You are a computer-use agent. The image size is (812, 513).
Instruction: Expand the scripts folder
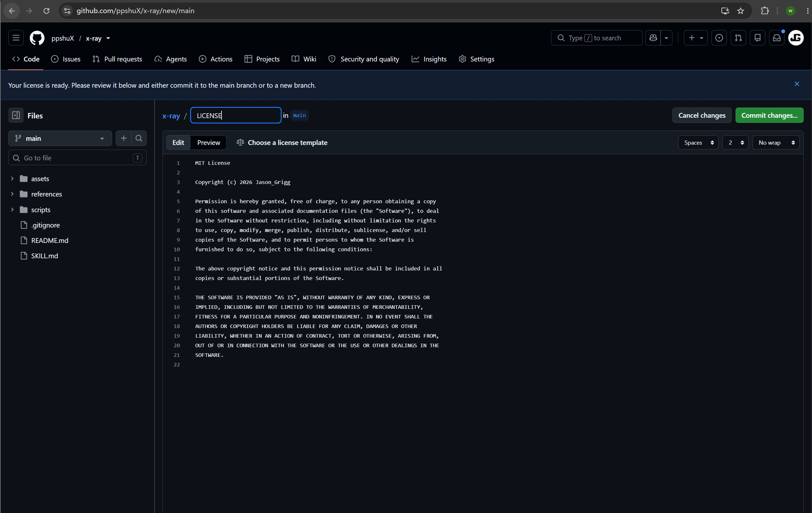click(x=12, y=210)
